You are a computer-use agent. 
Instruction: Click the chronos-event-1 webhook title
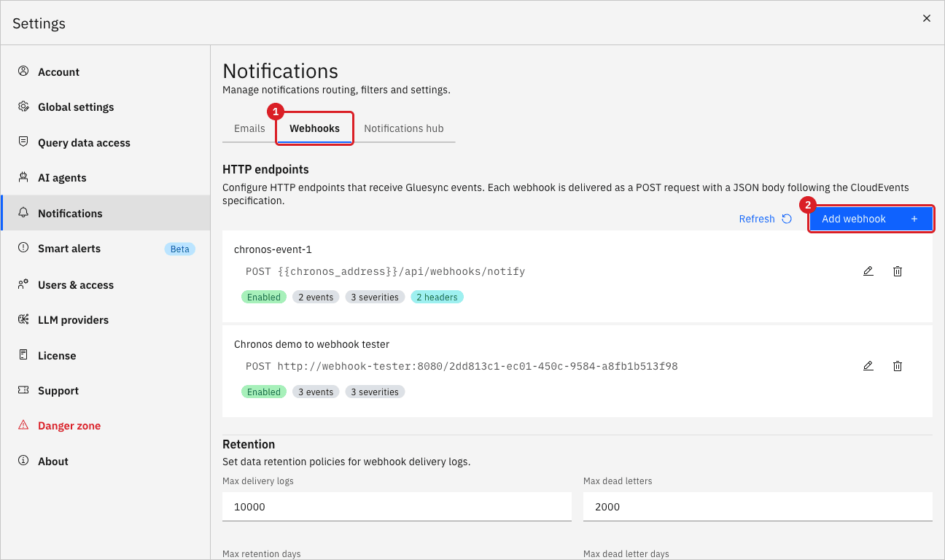point(273,249)
